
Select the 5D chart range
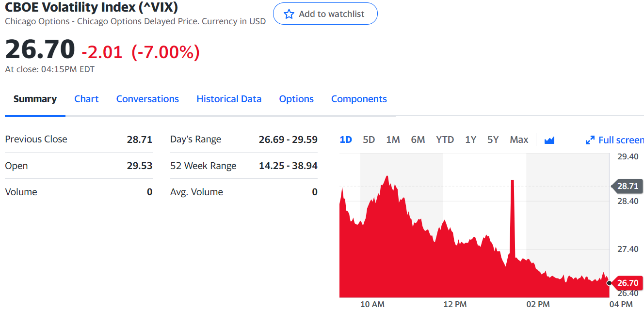coord(369,139)
